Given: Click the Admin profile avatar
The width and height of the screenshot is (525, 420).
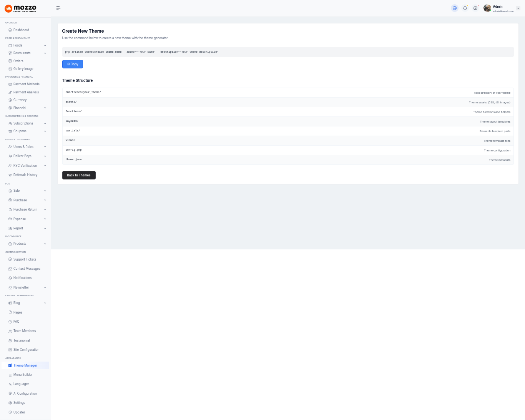Looking at the screenshot, I should tap(487, 8).
